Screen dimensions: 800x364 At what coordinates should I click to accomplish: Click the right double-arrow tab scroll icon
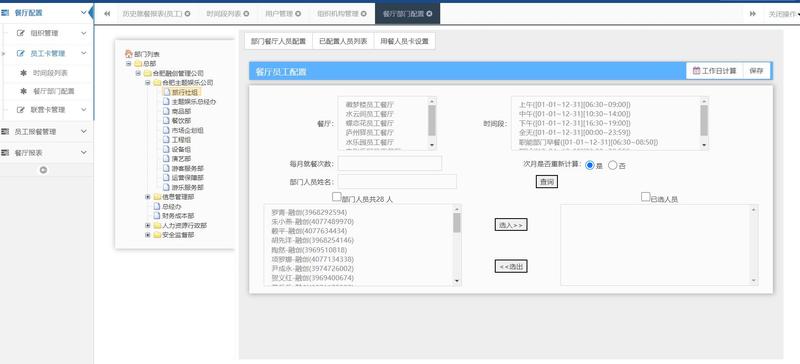(x=753, y=14)
